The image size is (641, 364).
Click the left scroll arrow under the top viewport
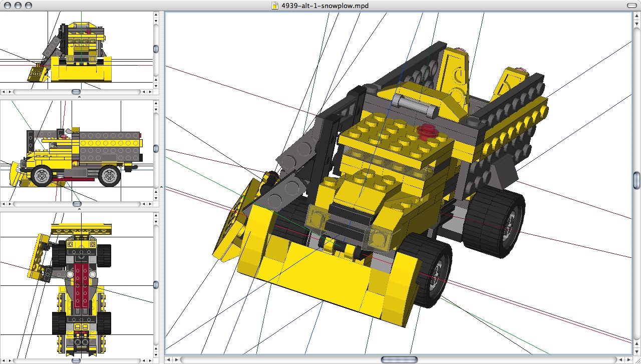pyautogui.click(x=4, y=92)
